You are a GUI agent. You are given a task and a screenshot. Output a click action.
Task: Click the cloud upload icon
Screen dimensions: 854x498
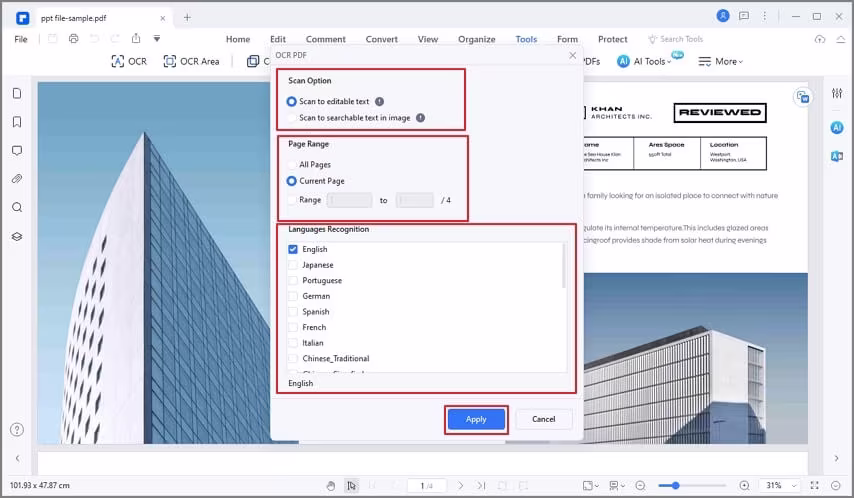point(820,39)
